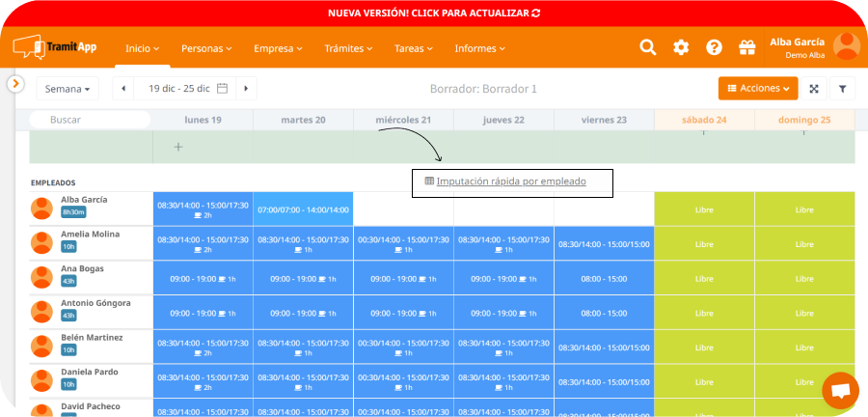This screenshot has height=417, width=868.
Task: Open the Acciones dropdown button
Action: pyautogui.click(x=758, y=89)
